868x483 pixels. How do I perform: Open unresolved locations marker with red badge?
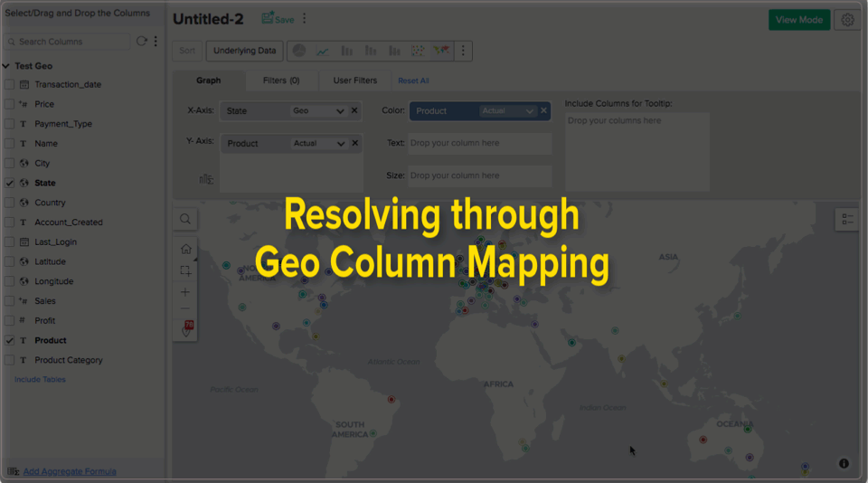pyautogui.click(x=188, y=329)
